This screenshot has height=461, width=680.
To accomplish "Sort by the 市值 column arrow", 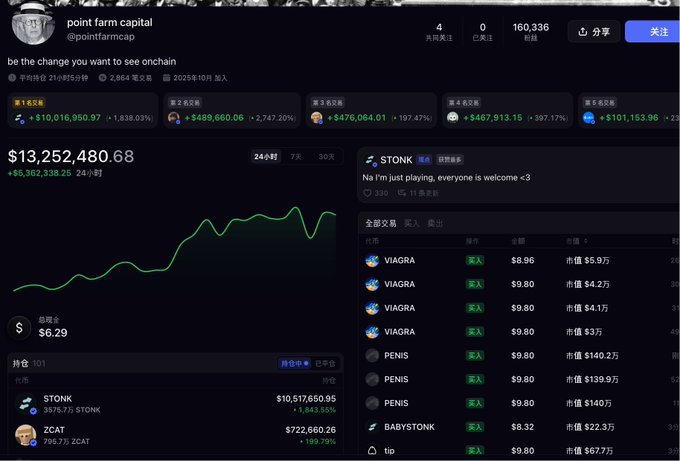I will pos(586,241).
